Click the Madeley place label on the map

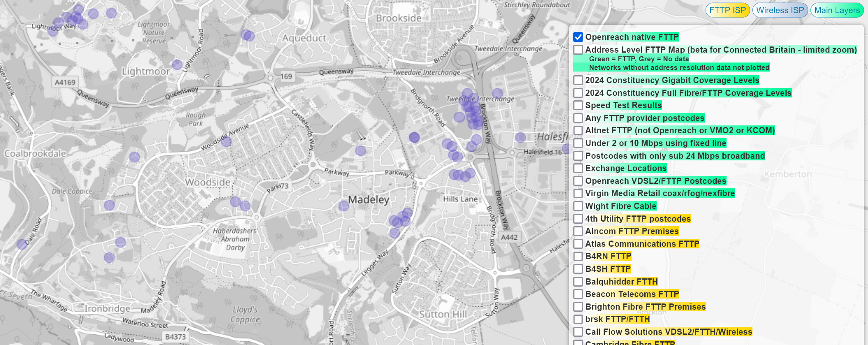coord(368,200)
